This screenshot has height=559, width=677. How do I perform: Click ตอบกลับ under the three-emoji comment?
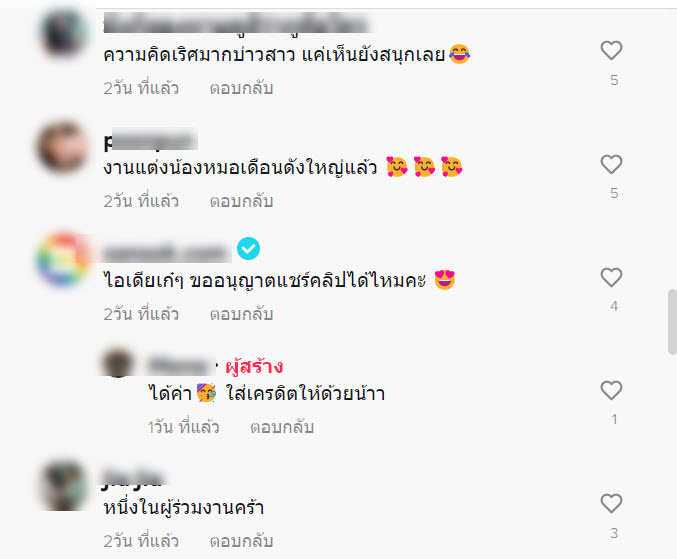coord(241,201)
